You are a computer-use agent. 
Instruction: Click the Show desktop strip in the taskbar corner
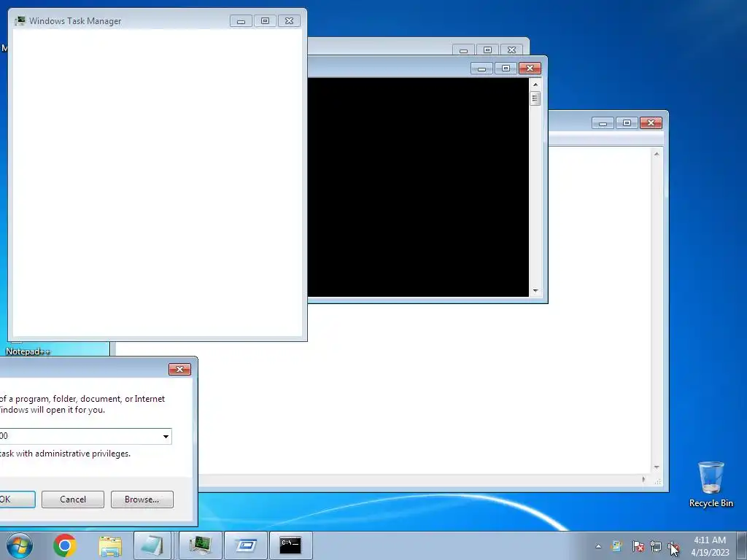coord(742,546)
